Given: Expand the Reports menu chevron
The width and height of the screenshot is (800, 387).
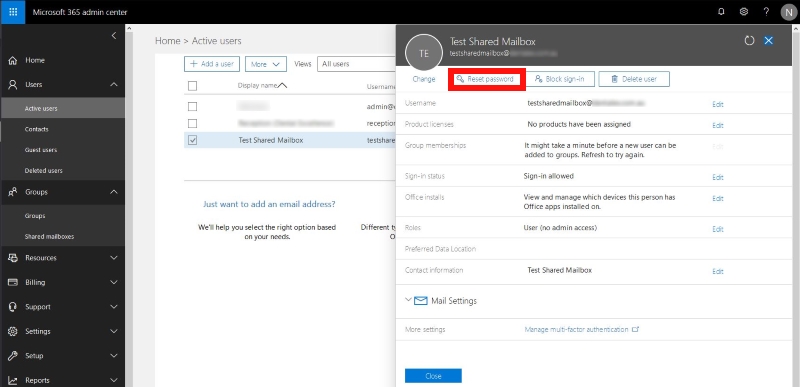Looking at the screenshot, I should pos(114,380).
